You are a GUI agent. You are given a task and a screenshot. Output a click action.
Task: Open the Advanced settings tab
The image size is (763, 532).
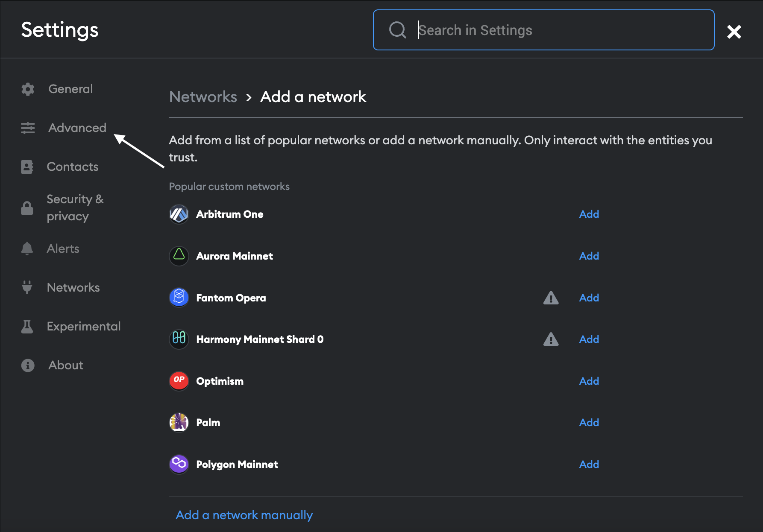coord(77,128)
